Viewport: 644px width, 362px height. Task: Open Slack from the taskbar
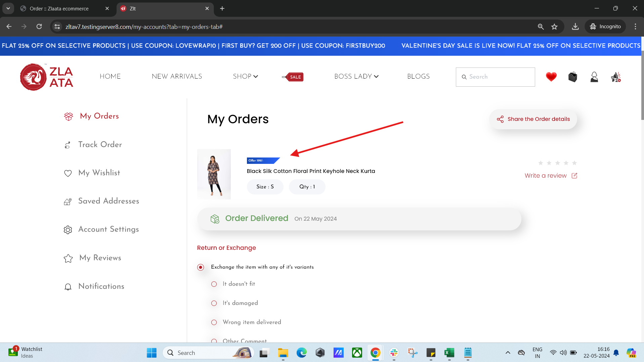[394, 353]
